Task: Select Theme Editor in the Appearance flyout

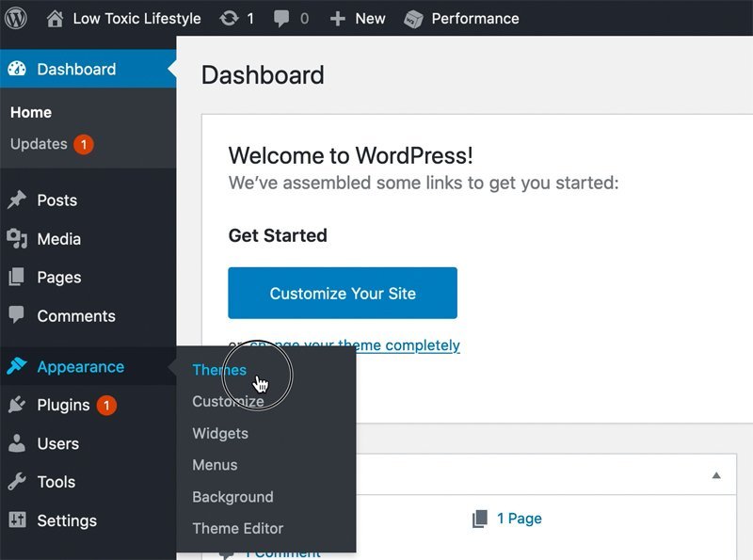Action: coord(238,528)
